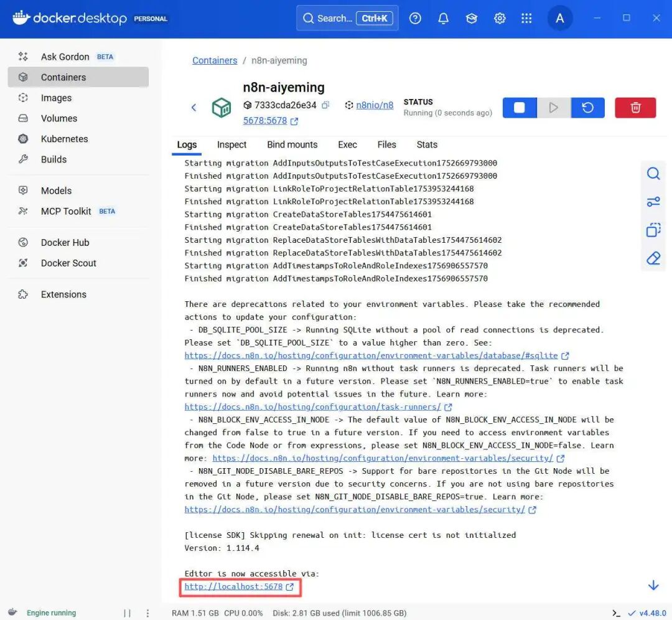Pause Docker engine icon
672x620 pixels.
coord(128,613)
